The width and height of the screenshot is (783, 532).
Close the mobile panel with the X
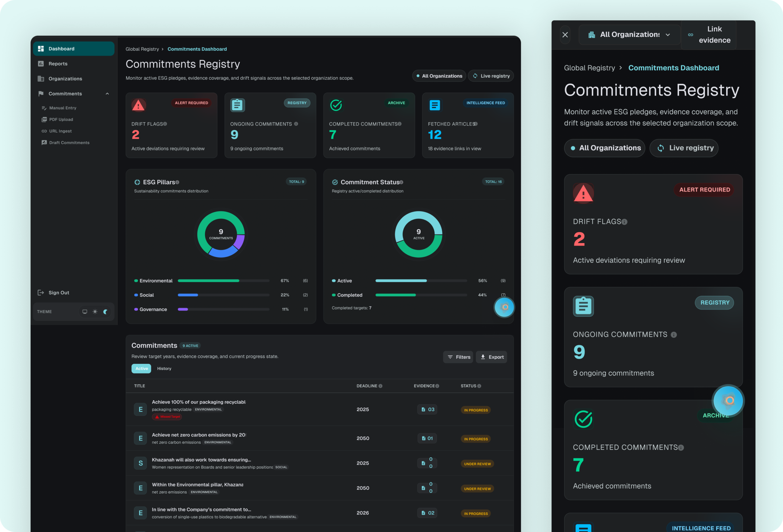(565, 35)
